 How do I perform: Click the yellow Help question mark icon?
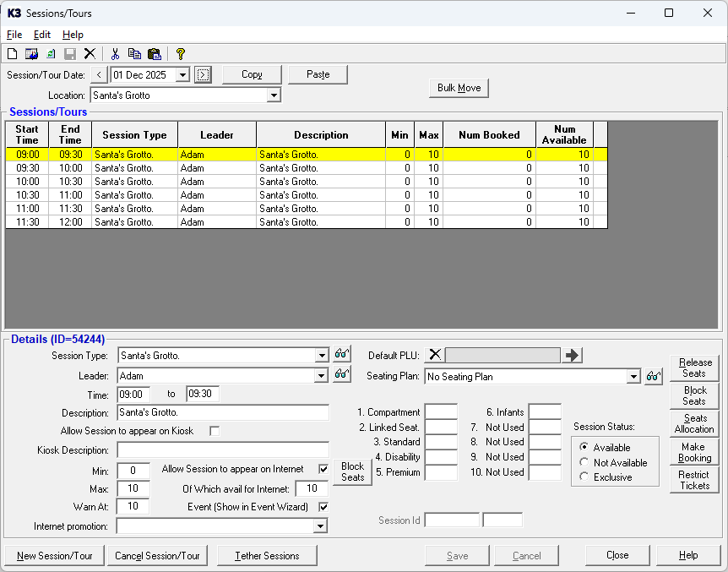coord(180,54)
